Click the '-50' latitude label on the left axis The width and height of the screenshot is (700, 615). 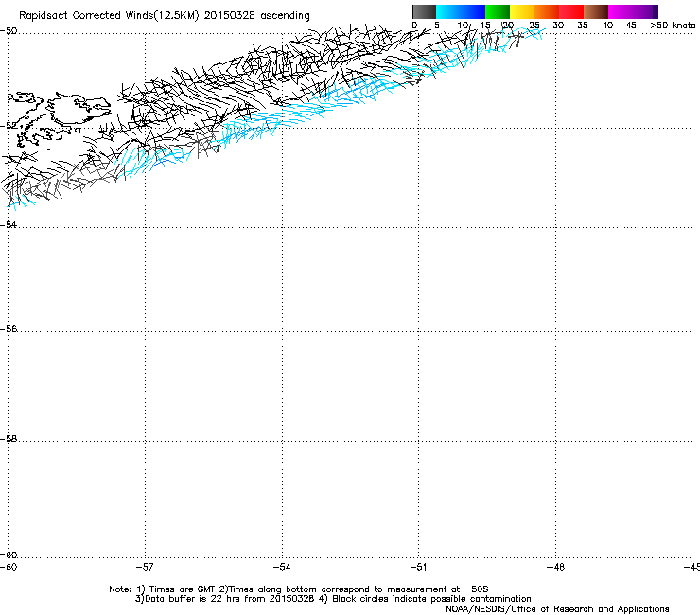(x=9, y=31)
